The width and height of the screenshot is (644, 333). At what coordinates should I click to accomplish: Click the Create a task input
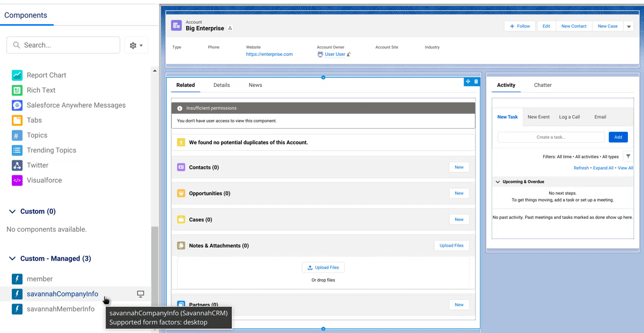tap(551, 137)
